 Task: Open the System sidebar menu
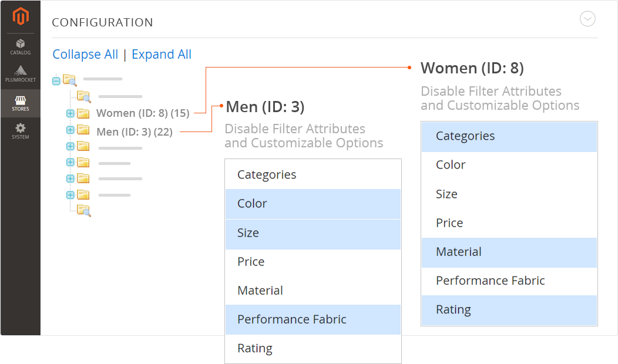(x=21, y=131)
